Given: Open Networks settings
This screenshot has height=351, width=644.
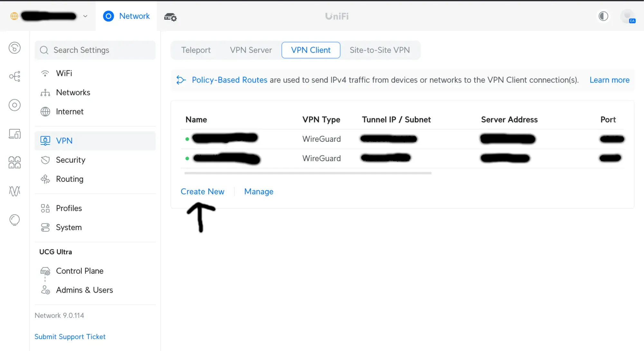Looking at the screenshot, I should [x=95, y=93].
